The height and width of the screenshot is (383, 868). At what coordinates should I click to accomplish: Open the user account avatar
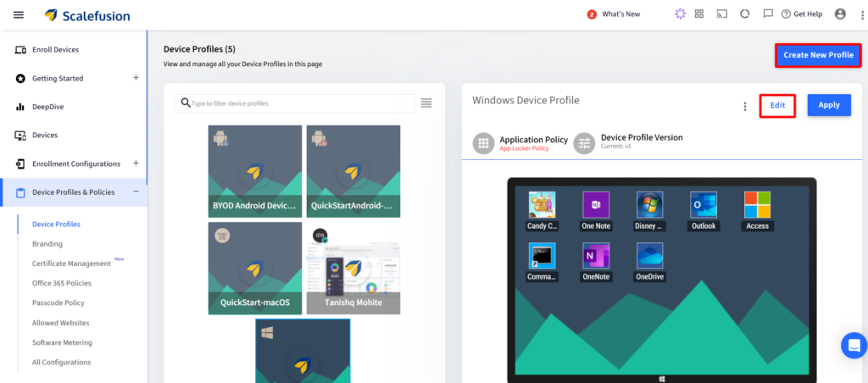click(840, 14)
